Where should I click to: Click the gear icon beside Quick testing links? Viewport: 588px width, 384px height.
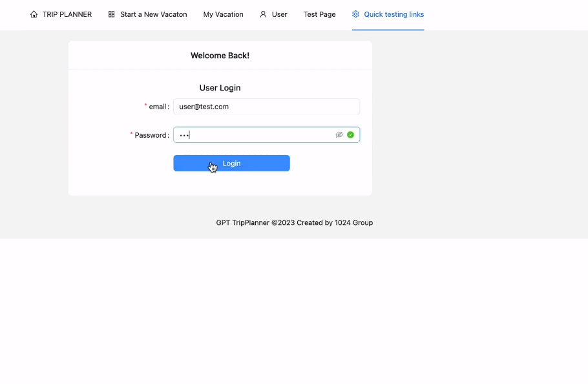coord(355,14)
